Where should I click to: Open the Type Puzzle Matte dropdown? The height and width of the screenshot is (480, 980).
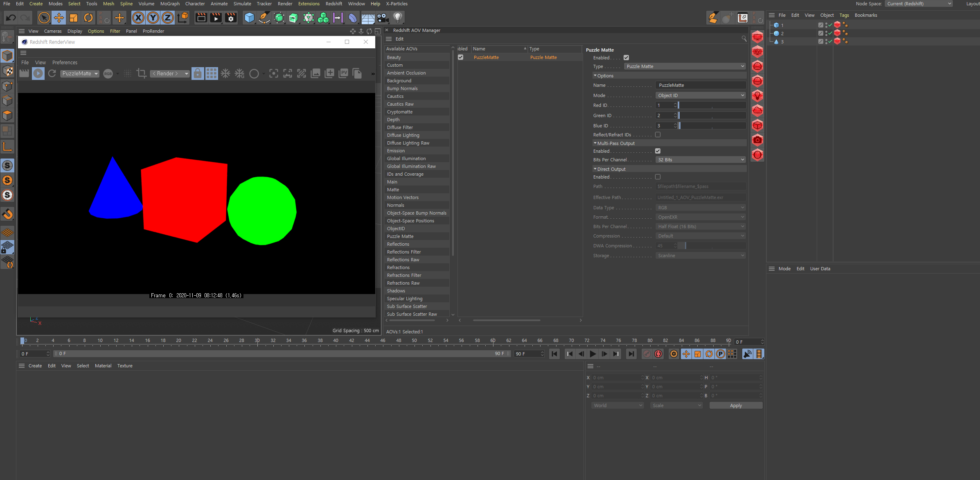(685, 66)
